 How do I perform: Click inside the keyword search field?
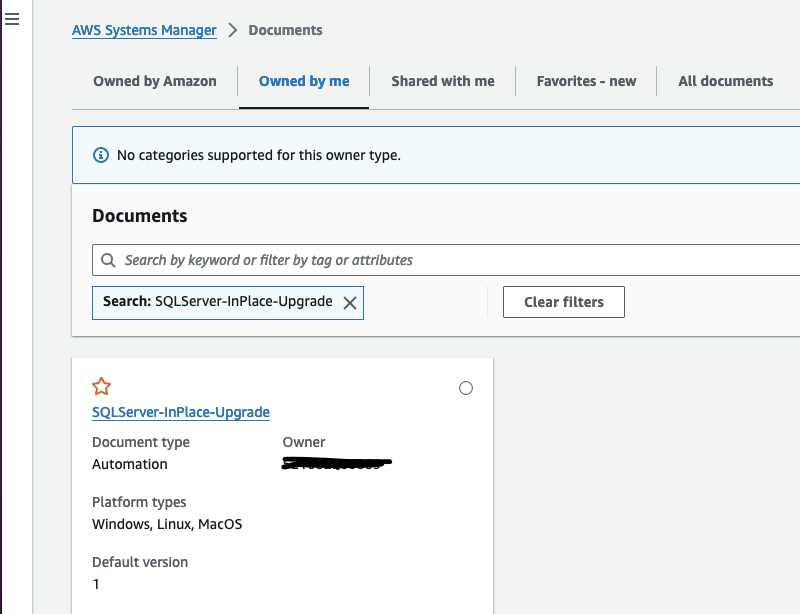coord(300,260)
